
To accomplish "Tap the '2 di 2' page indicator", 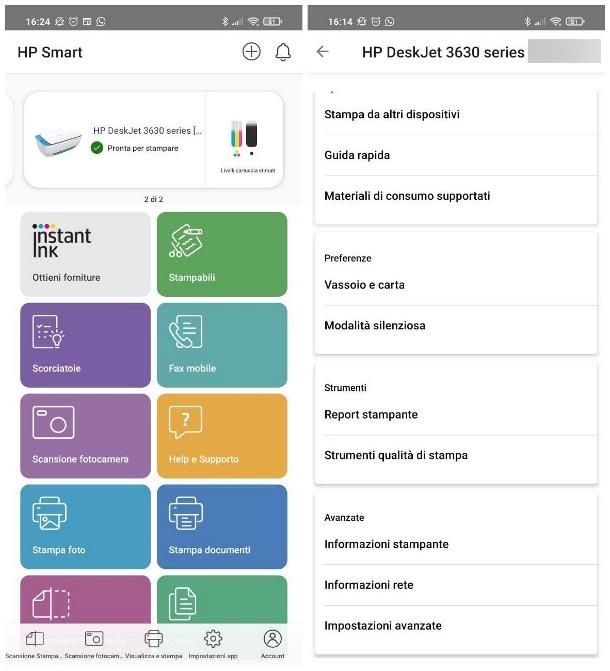I will [x=153, y=199].
